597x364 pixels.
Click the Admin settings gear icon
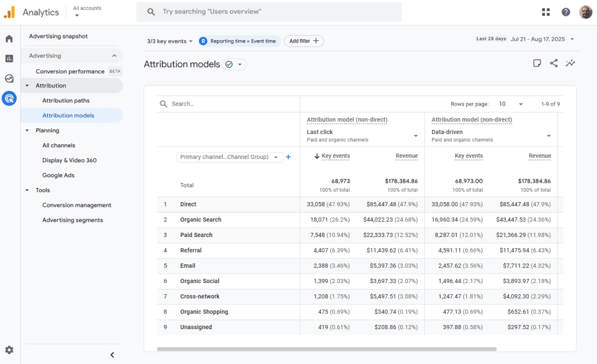pos(9,350)
